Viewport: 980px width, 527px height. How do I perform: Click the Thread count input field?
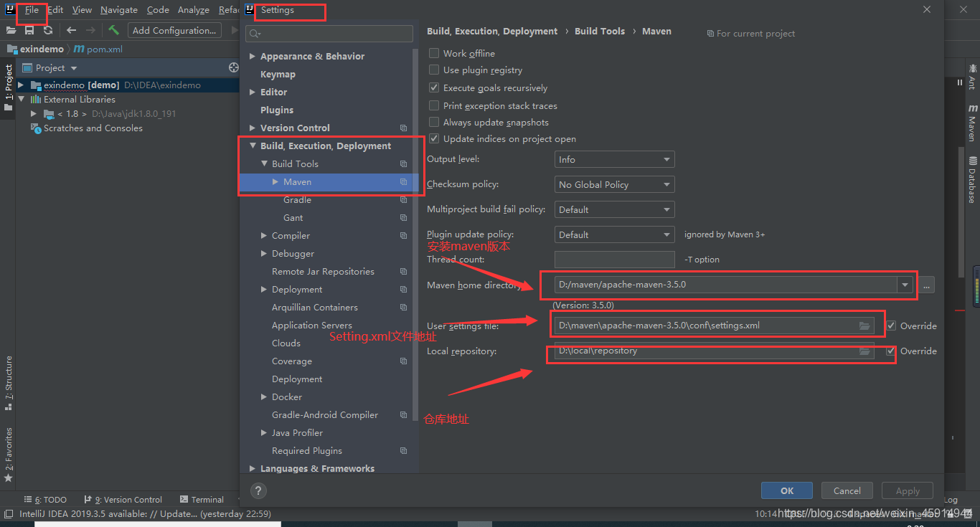point(615,260)
